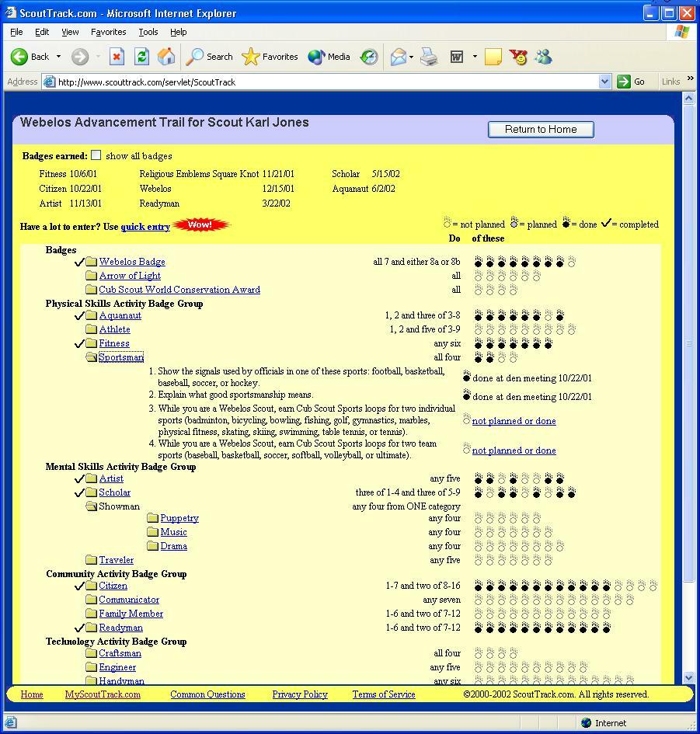The height and width of the screenshot is (734, 700).
Task: Refresh the page with the Refresh icon
Action: click(142, 57)
